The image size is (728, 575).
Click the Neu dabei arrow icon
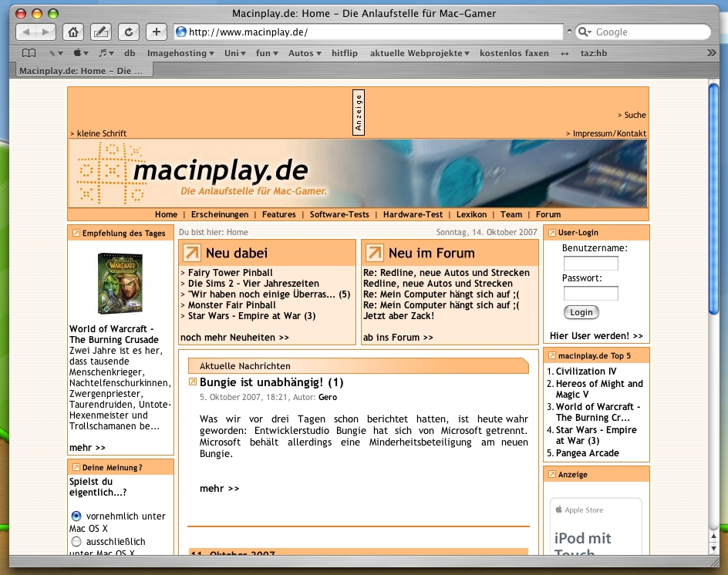tap(191, 253)
